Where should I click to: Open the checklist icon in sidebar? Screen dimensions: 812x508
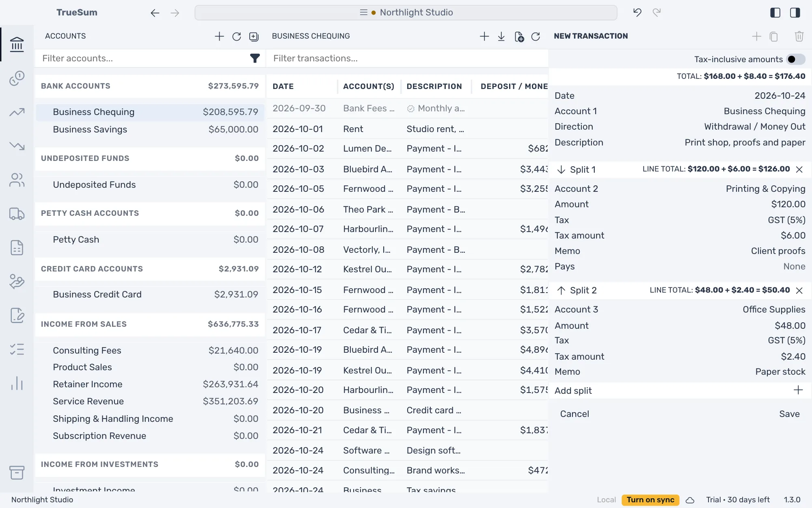tap(17, 350)
